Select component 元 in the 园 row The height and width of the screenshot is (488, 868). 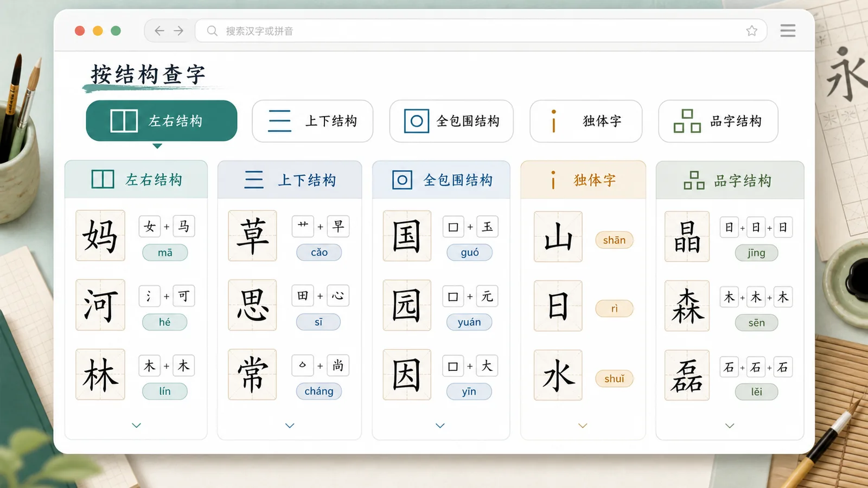click(487, 296)
